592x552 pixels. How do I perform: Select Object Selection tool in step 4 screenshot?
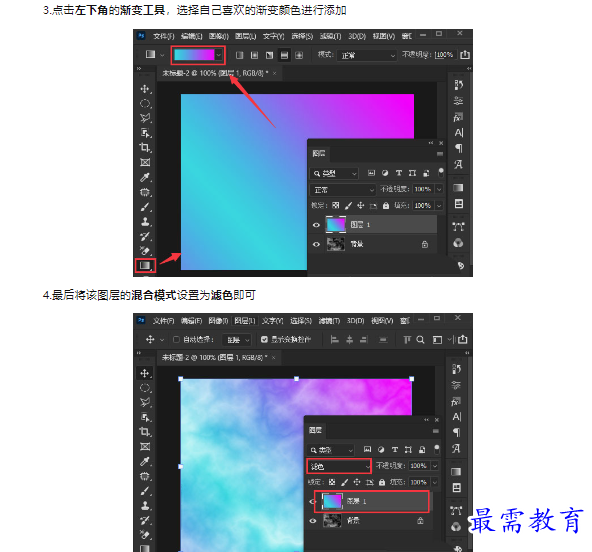pyautogui.click(x=145, y=417)
